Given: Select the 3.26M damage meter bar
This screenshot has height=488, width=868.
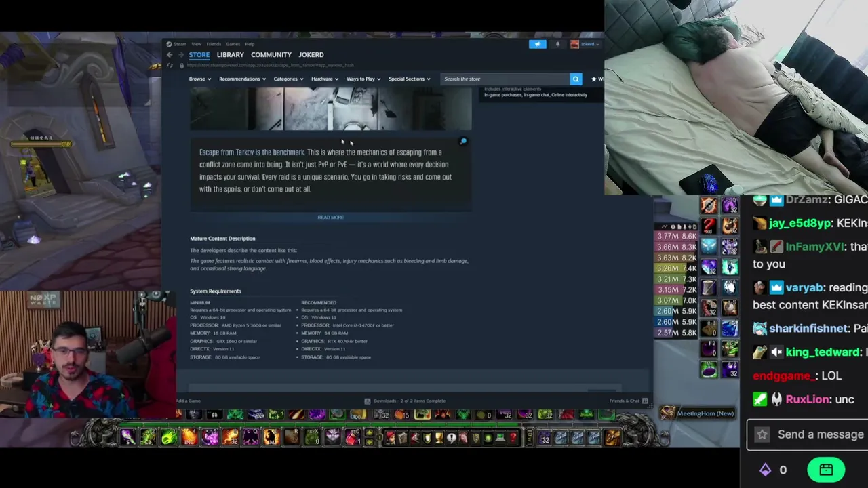Looking at the screenshot, I should coord(676,268).
